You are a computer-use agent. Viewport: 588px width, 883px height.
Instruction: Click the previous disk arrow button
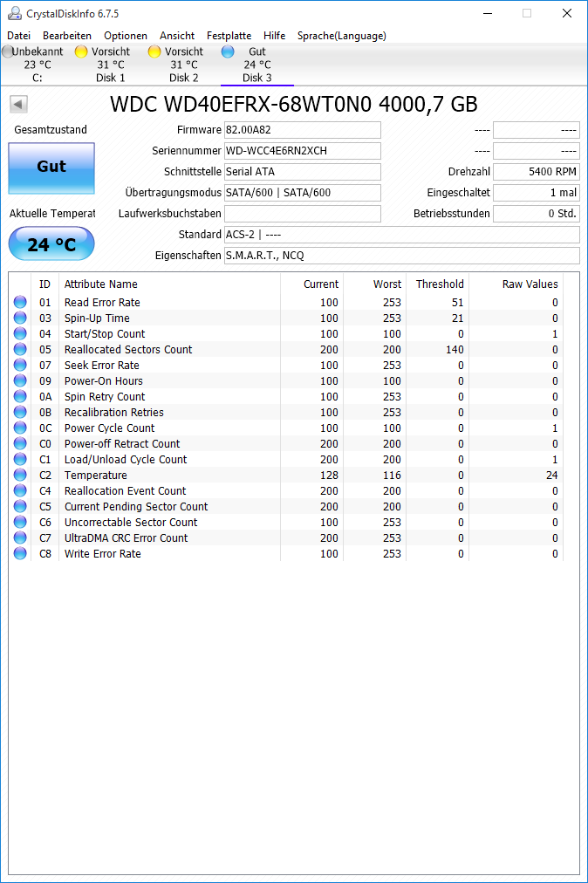(18, 104)
